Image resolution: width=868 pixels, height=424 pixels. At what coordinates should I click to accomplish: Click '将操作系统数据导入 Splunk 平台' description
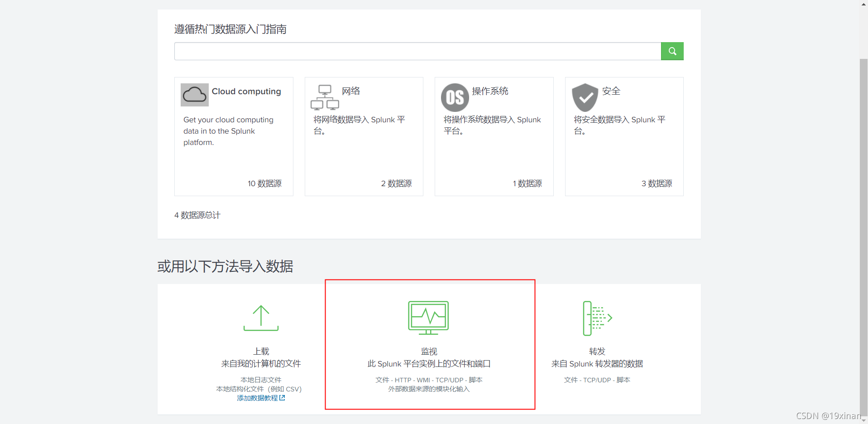[x=492, y=125]
